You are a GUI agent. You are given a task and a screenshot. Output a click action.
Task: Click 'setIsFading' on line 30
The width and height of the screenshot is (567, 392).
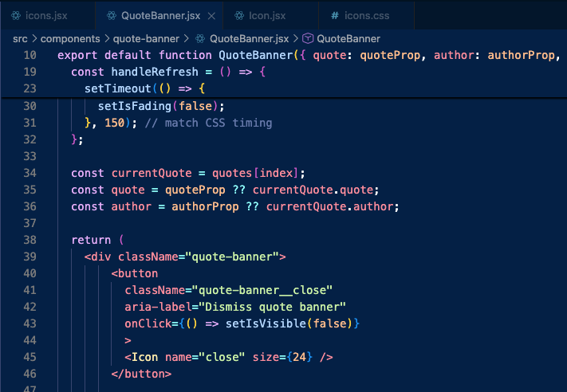tap(135, 106)
